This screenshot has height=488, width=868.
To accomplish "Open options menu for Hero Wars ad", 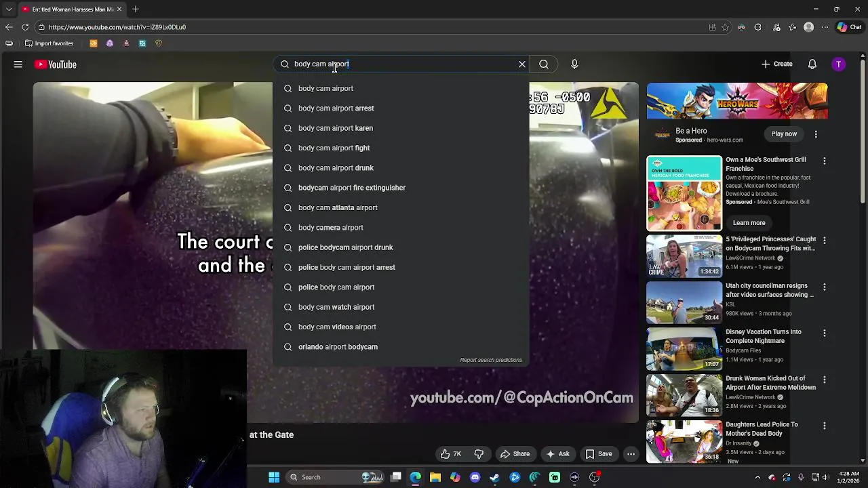I will click(816, 134).
